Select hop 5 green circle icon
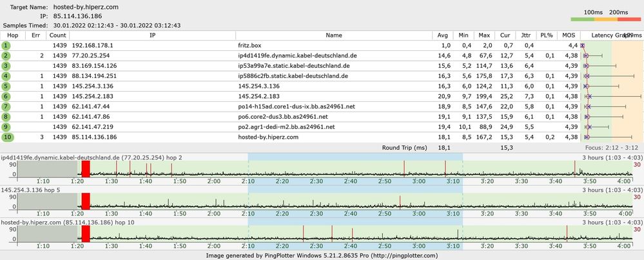644x260 pixels. point(6,86)
